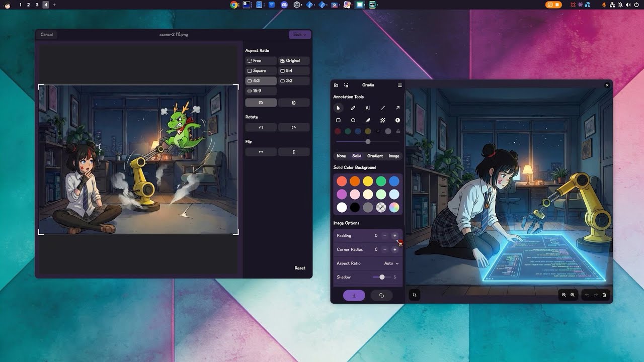Select the 3:2 aspect ratio

pos(294,81)
